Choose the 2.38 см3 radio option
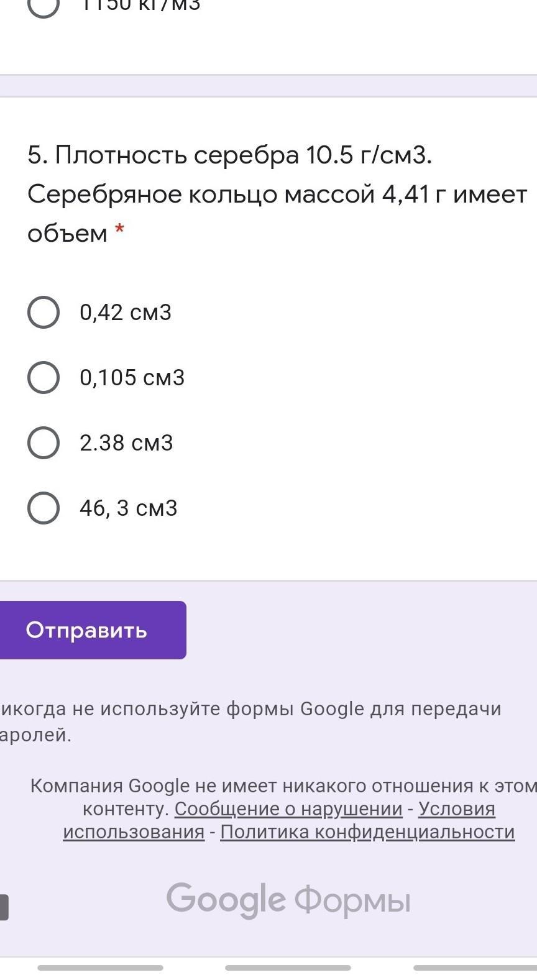The width and height of the screenshot is (537, 980). point(44,442)
